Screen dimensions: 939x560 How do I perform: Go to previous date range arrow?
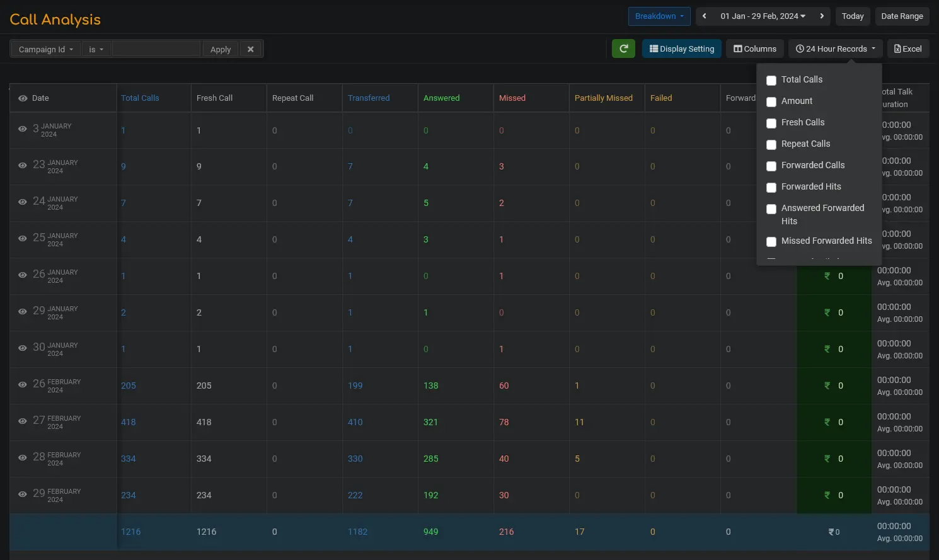pos(705,16)
